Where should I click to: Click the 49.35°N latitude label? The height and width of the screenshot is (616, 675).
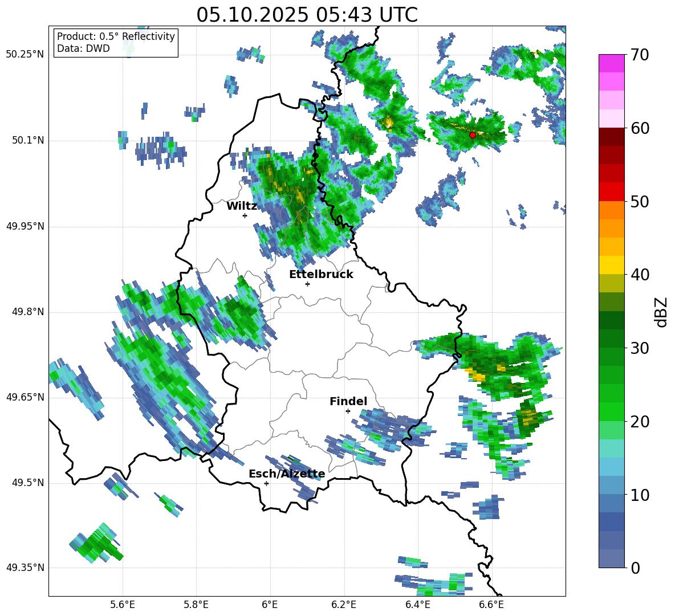(25, 568)
